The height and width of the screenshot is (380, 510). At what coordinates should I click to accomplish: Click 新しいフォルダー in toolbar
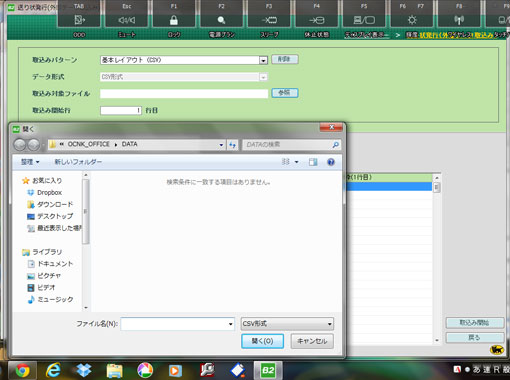click(x=78, y=162)
